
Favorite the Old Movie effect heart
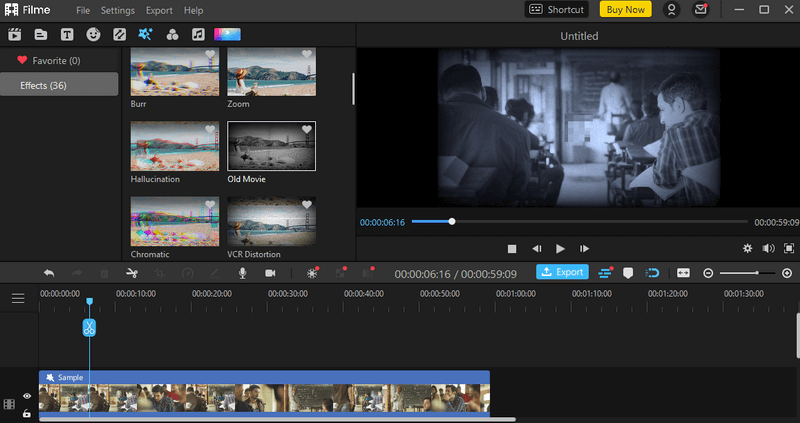[306, 130]
